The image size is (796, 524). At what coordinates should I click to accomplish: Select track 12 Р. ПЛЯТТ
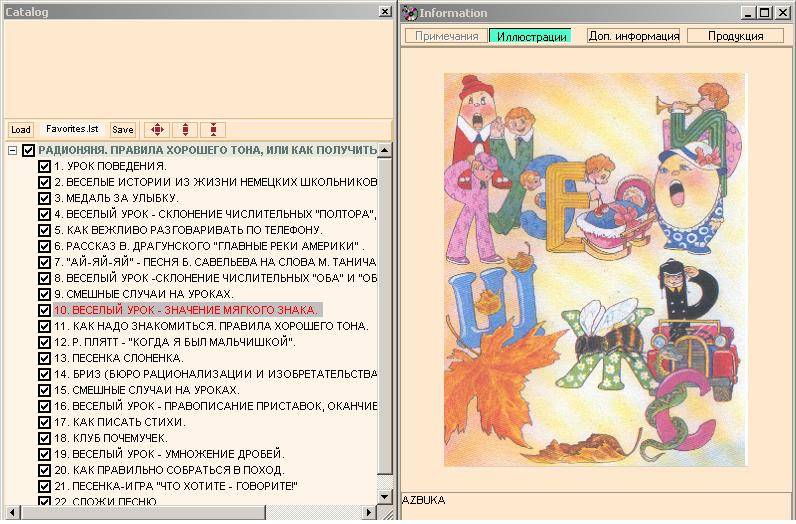click(175, 342)
